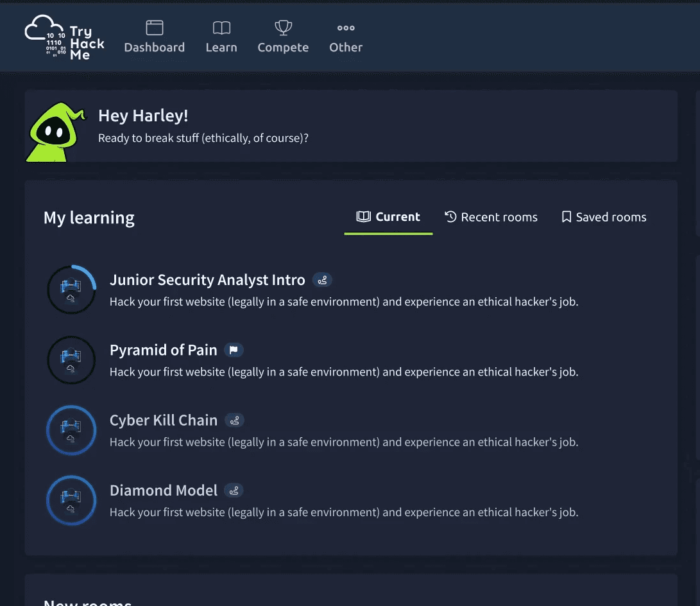Click the description under Pyramid of Pain

[344, 372]
